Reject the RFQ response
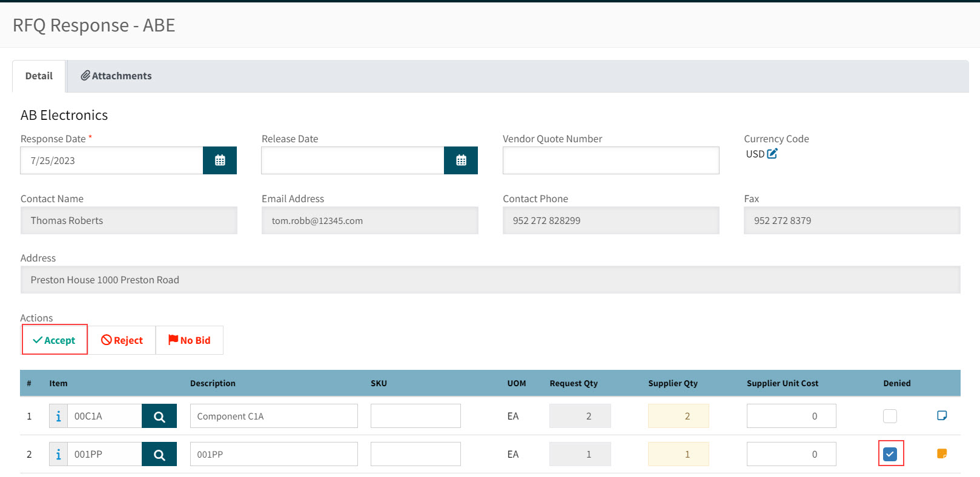The image size is (980, 477). [x=122, y=340]
